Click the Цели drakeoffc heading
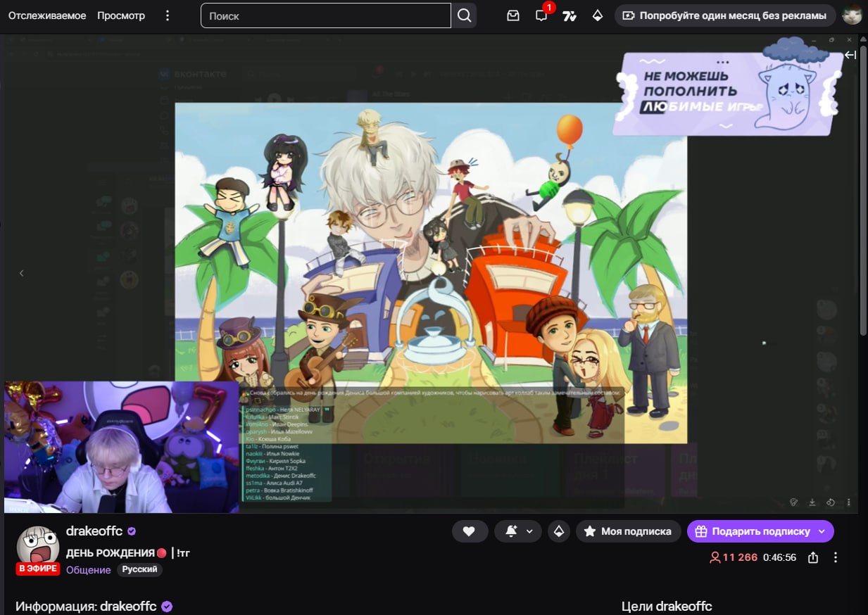This screenshot has width=868, height=615. [x=667, y=607]
